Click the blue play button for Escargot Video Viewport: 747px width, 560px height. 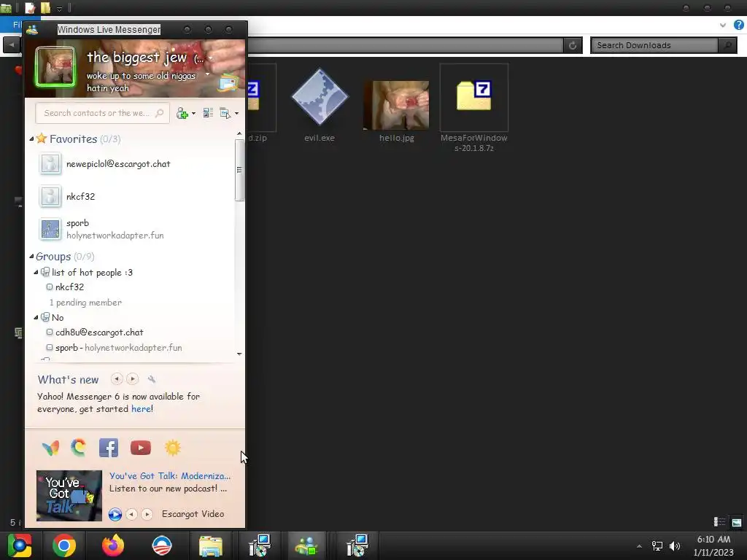(x=115, y=514)
